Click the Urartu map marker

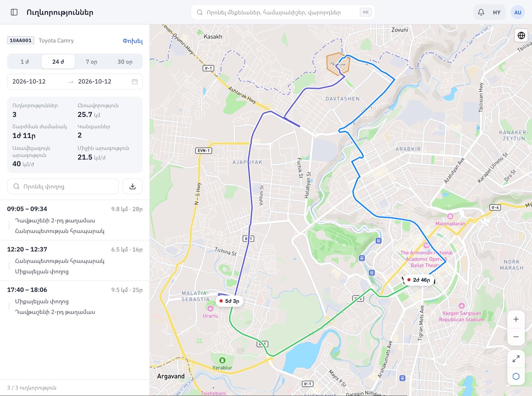pyautogui.click(x=210, y=309)
